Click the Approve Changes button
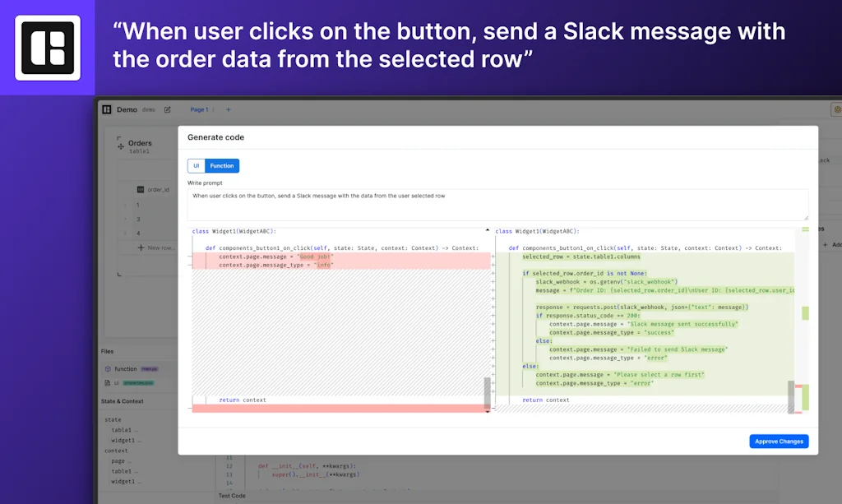This screenshot has width=842, height=504. click(x=778, y=442)
